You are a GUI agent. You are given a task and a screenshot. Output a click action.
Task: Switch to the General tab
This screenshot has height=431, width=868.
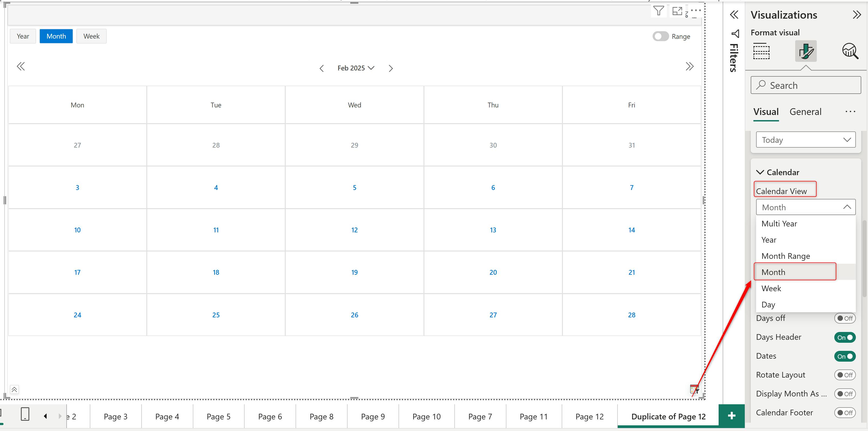[805, 112]
